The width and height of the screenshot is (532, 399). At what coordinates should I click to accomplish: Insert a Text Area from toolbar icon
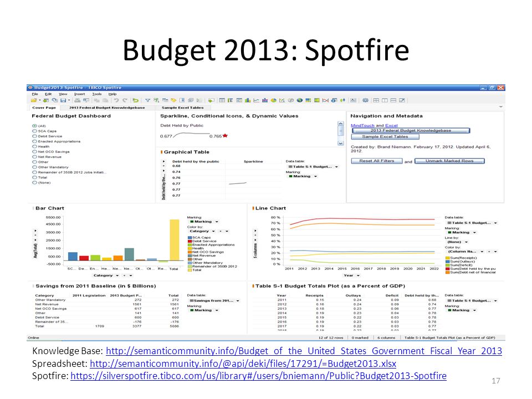pyautogui.click(x=354, y=100)
